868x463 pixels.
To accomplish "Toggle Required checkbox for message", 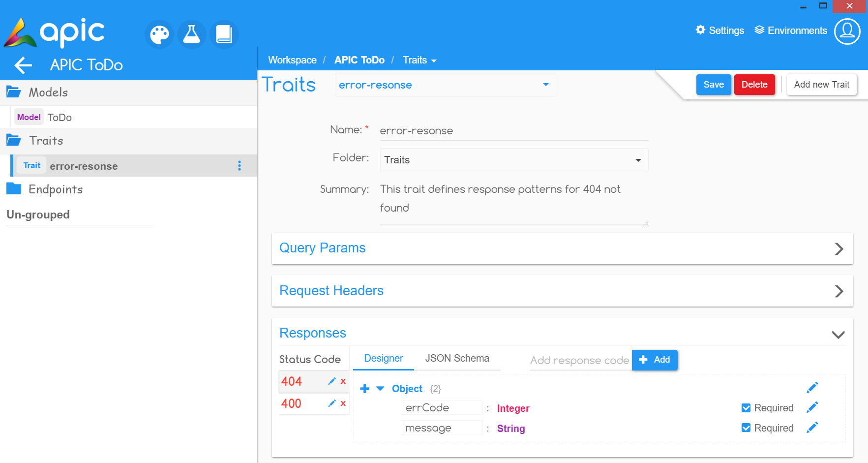I will (746, 428).
